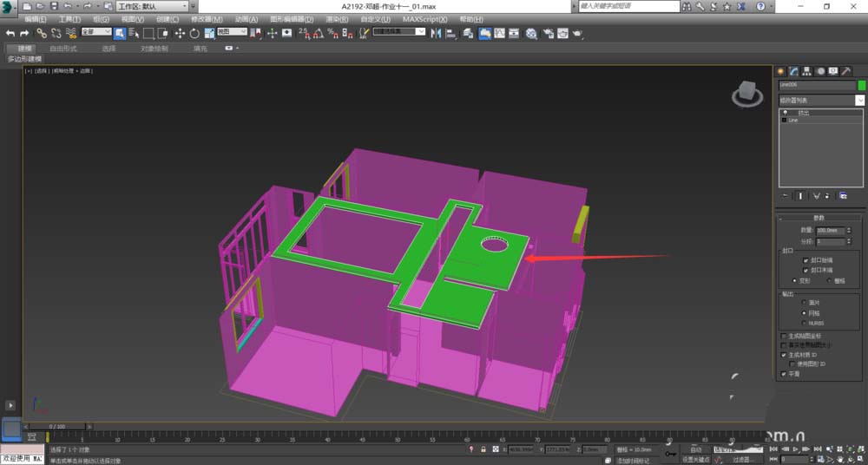The image size is (868, 465).
Task: Click the time slider 0 / 100 handle
Action: coord(57,426)
